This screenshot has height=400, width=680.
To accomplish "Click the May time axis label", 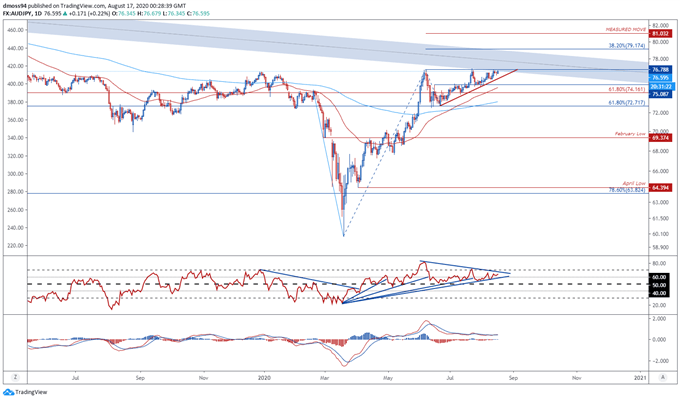I will (x=388, y=378).
